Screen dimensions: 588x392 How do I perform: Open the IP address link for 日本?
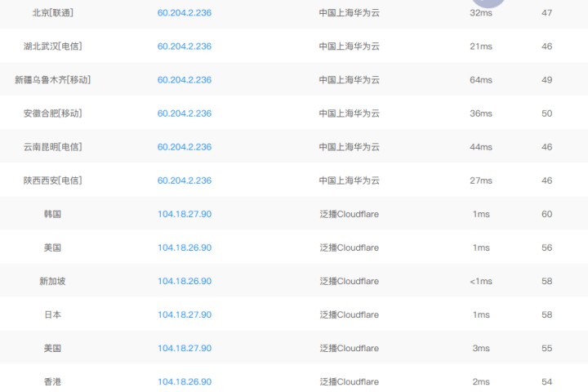click(x=184, y=314)
